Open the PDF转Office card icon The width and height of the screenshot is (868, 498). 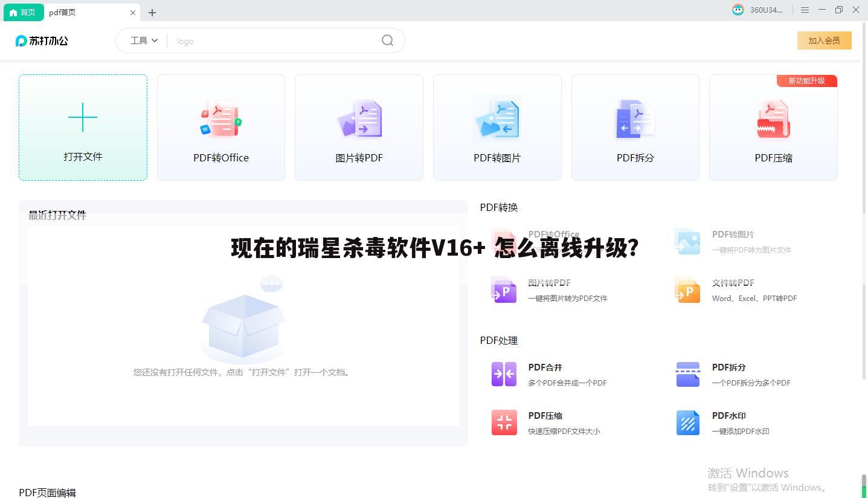point(220,119)
